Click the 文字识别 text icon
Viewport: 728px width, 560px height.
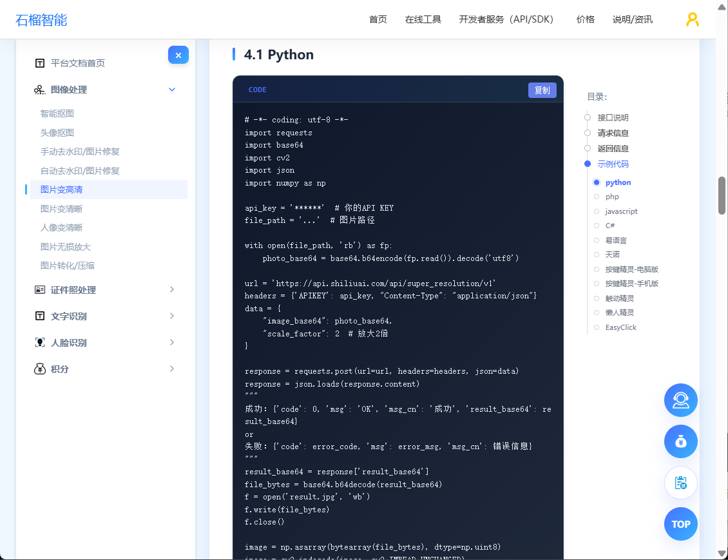coord(40,316)
